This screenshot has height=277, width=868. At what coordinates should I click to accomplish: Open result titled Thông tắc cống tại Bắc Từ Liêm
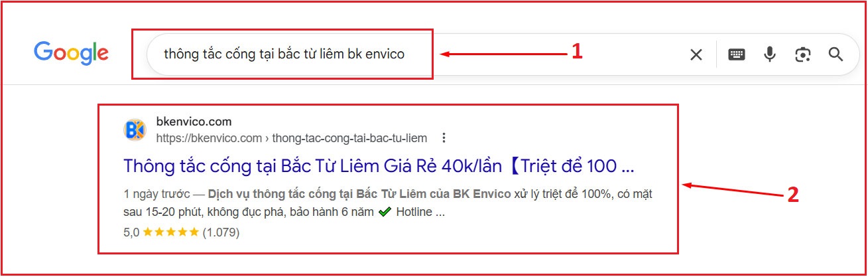379,165
